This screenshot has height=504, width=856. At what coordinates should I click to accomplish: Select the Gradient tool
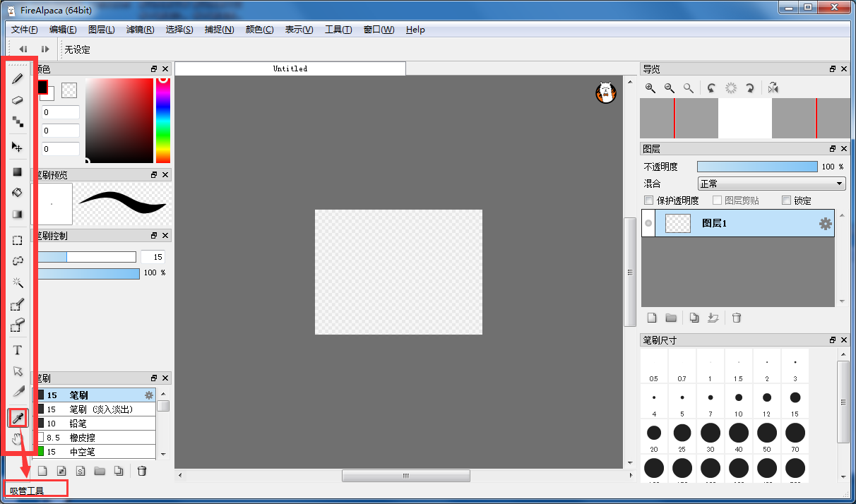[x=16, y=214]
